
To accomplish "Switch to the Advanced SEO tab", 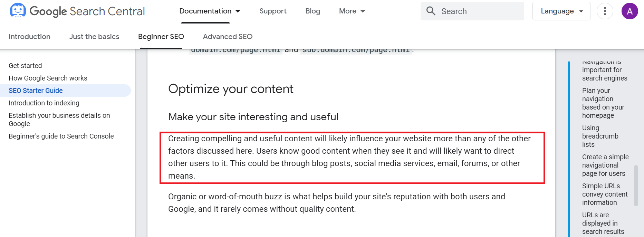I will (228, 37).
